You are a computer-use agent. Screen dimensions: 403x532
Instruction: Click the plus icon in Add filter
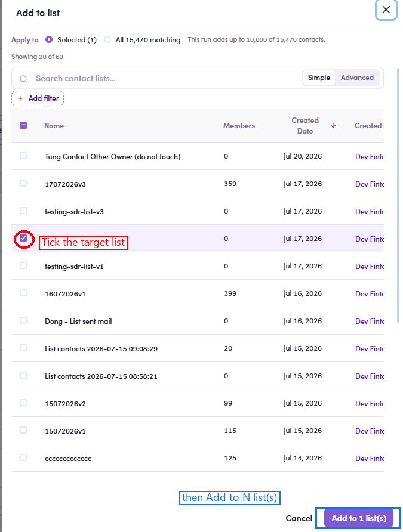point(20,98)
